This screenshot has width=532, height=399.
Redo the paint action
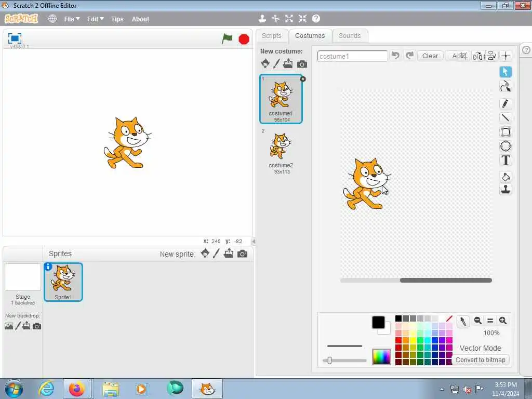point(409,55)
